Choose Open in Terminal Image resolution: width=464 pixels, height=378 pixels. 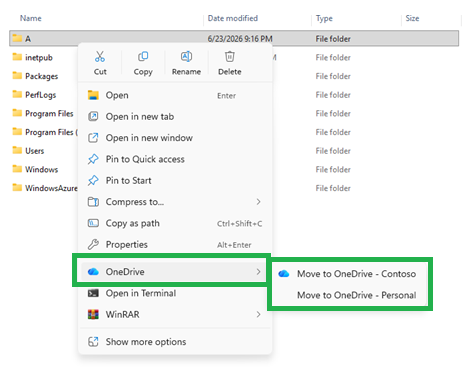(175, 293)
